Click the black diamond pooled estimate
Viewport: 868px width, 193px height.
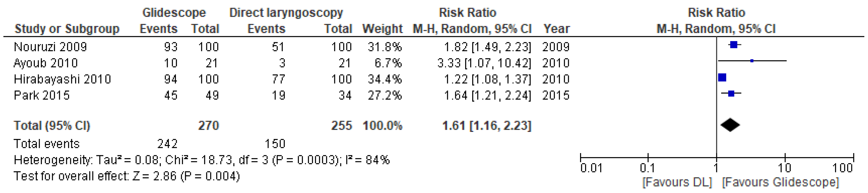[730, 125]
